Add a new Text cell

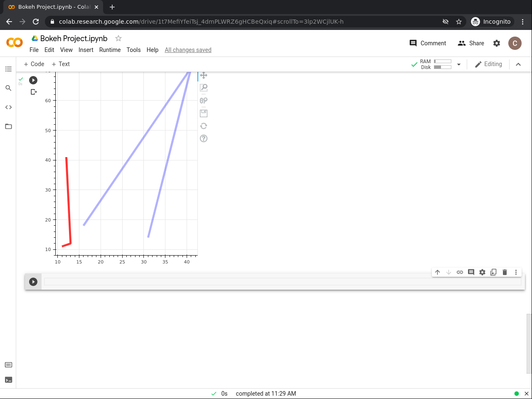pos(61,64)
